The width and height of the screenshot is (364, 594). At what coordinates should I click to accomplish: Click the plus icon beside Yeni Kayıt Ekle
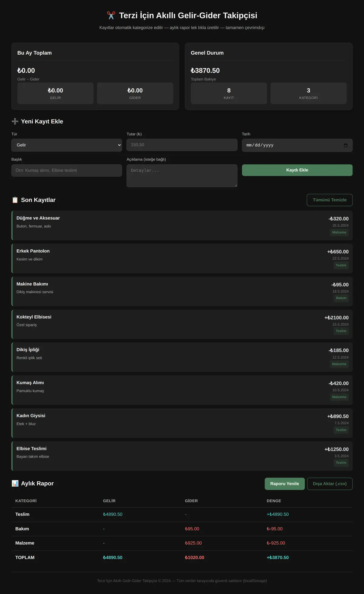coord(15,121)
